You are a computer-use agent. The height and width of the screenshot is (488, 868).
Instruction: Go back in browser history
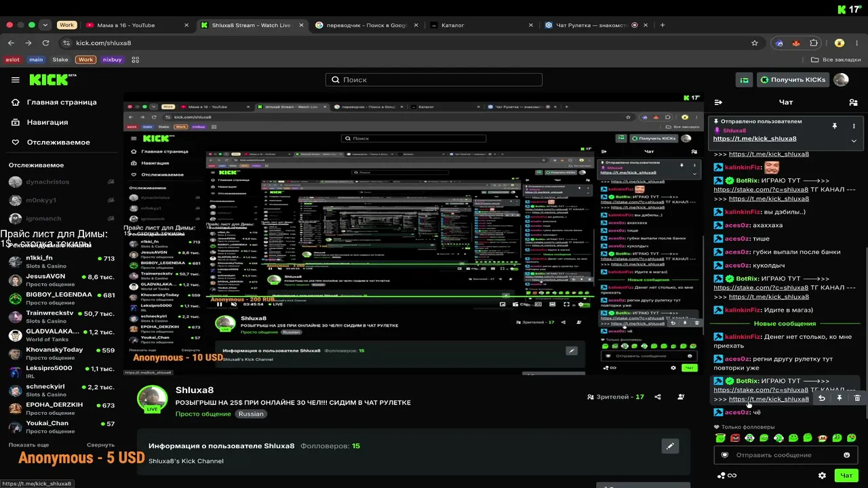(x=11, y=43)
